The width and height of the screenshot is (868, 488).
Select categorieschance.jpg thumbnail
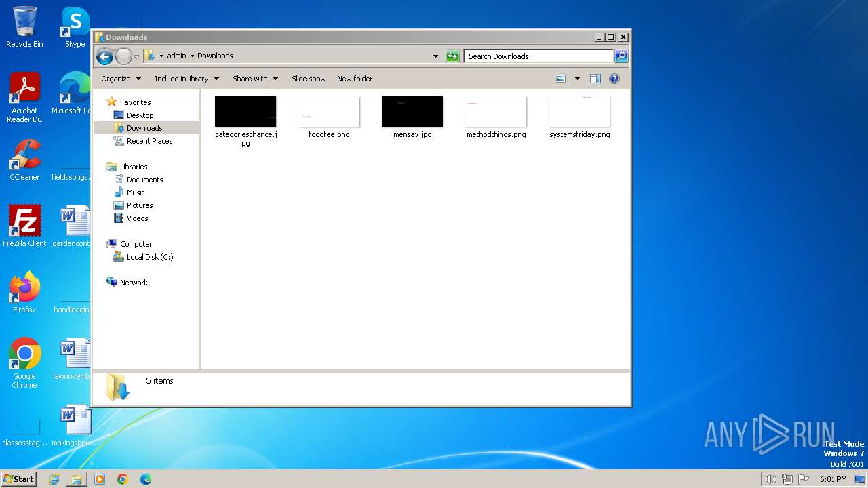(x=245, y=112)
